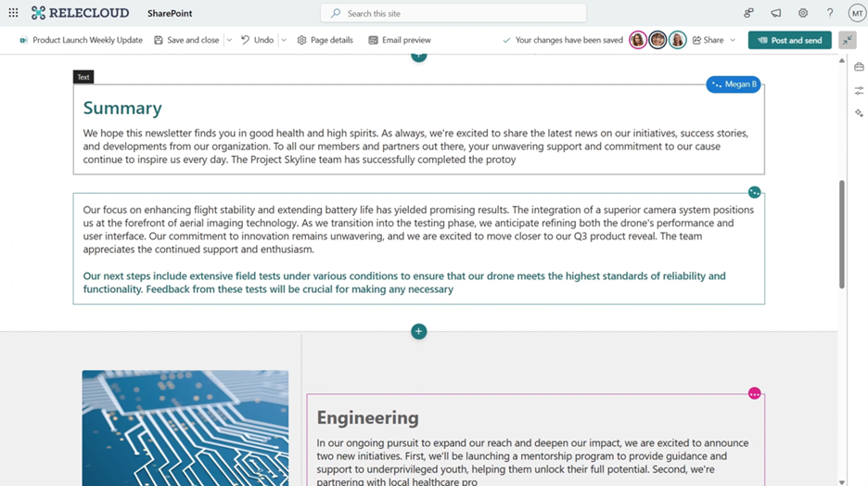
Task: Click the vertical scrollbar thumb
Action: tap(842, 234)
